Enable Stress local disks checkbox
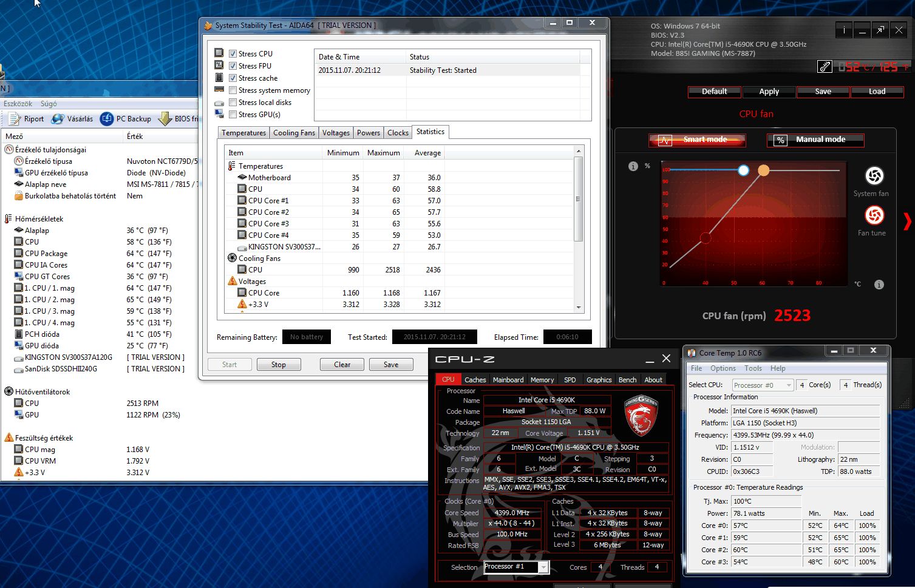915x588 pixels. [233, 102]
